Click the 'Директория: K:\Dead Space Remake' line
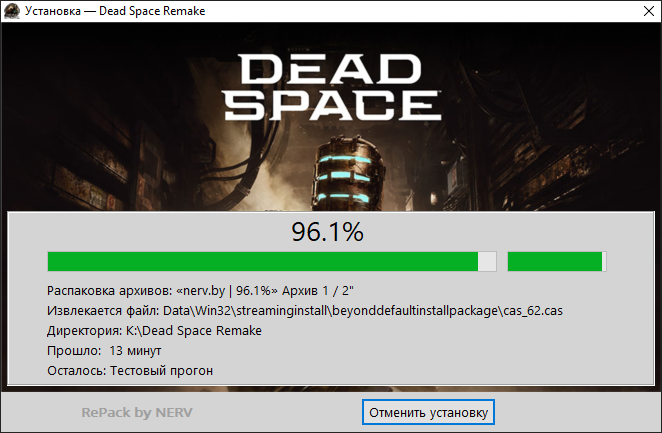The width and height of the screenshot is (662, 433). tap(154, 330)
